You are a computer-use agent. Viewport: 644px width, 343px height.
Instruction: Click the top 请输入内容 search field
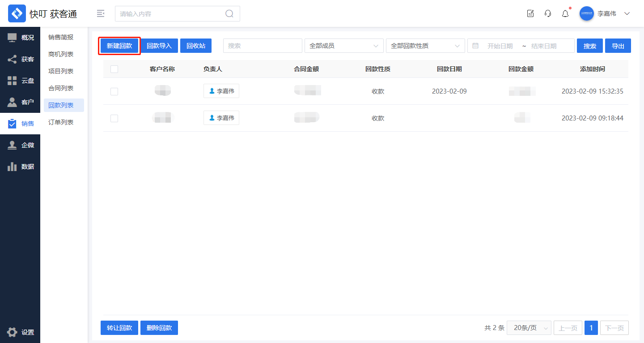[x=178, y=13]
